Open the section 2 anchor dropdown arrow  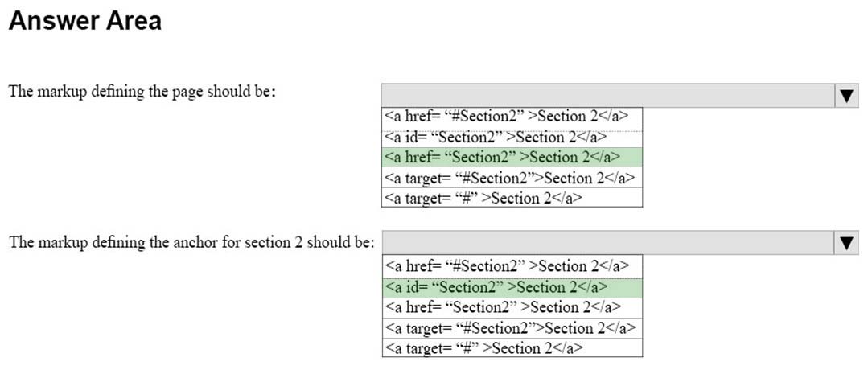(846, 242)
